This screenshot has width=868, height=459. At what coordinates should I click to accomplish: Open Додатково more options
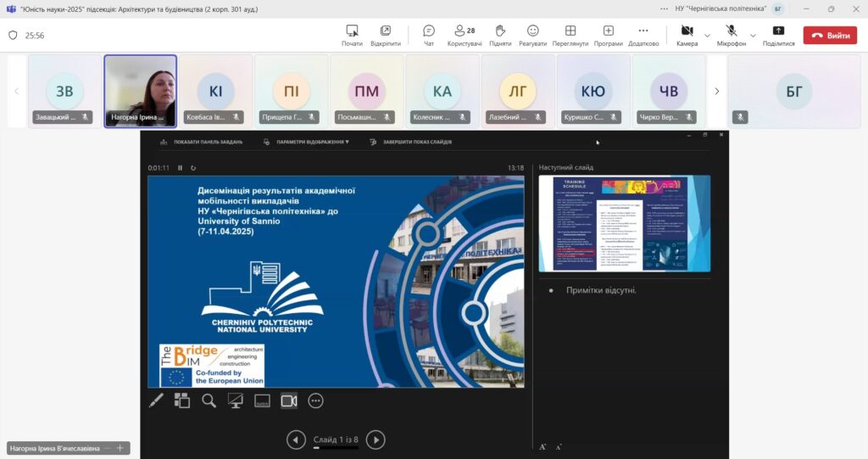coord(643,36)
